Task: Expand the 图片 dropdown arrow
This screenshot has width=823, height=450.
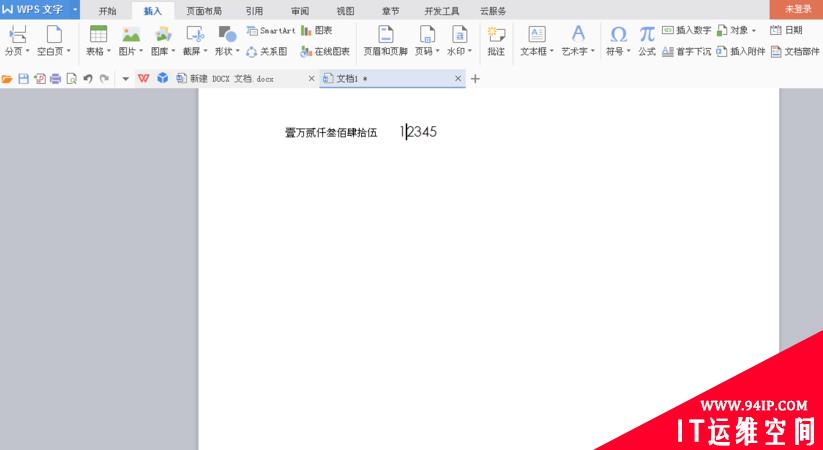Action: (x=141, y=51)
